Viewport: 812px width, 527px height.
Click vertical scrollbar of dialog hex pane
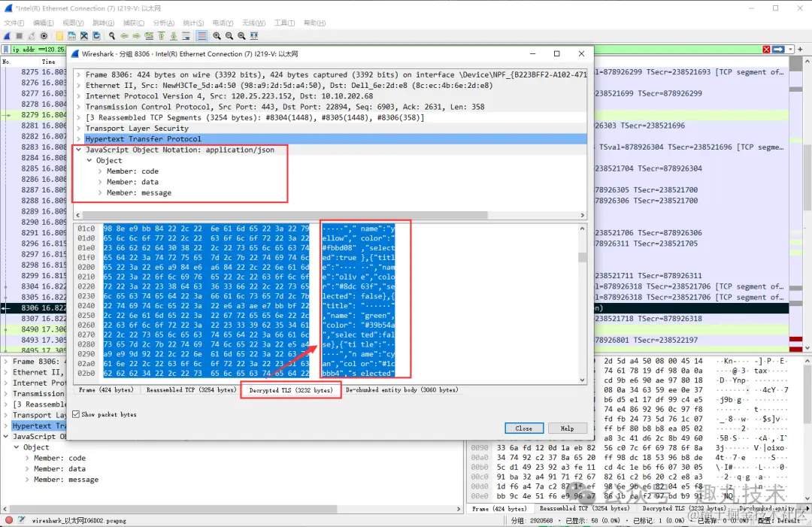(582, 257)
